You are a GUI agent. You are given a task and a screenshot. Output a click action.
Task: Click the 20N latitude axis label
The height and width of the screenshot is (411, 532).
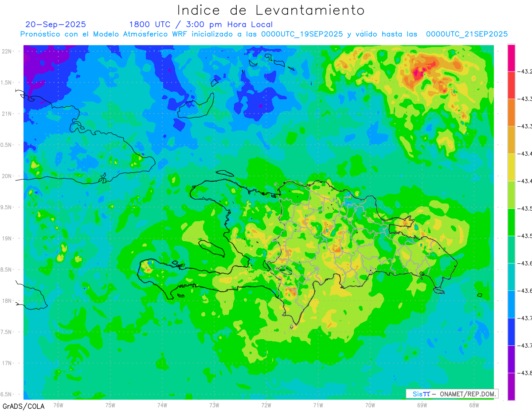[x=8, y=176]
